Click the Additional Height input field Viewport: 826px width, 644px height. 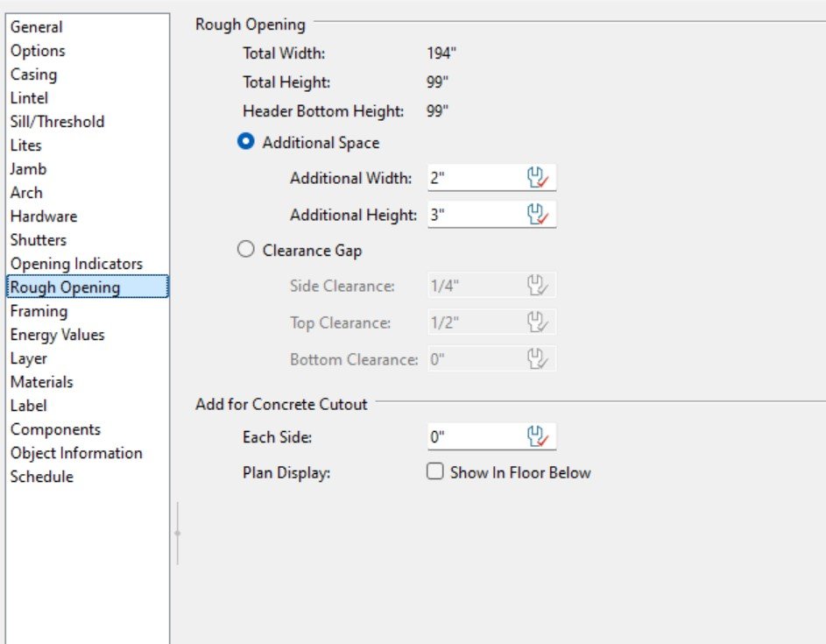473,215
